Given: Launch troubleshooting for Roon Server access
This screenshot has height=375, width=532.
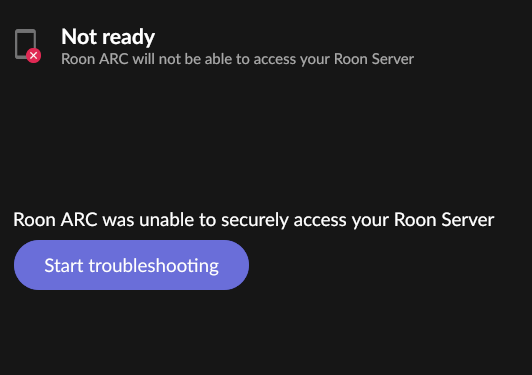Looking at the screenshot, I should click(x=131, y=265).
